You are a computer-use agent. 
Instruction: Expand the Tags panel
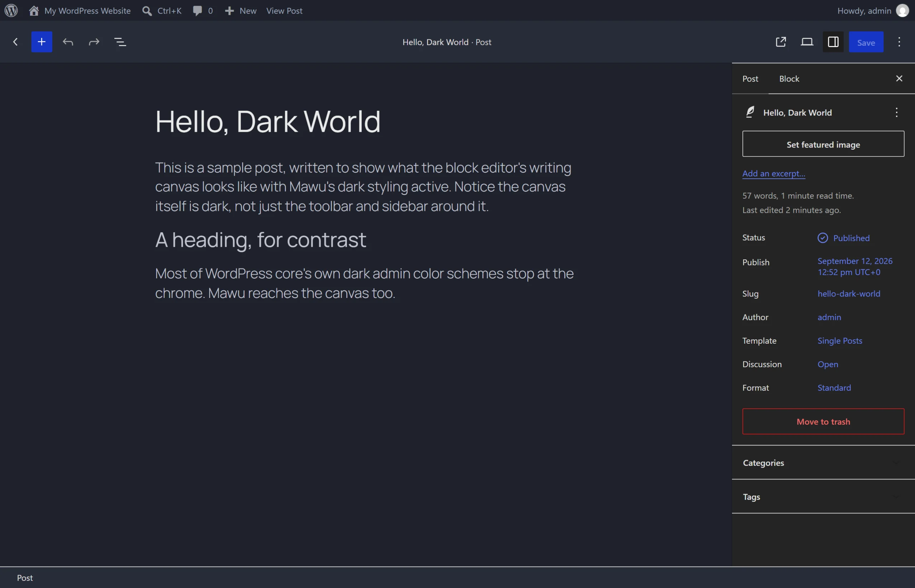click(823, 496)
